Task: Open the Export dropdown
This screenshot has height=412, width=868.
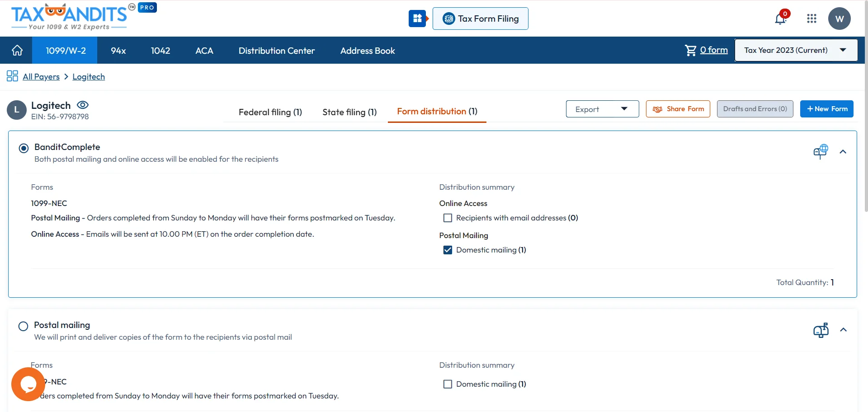Action: coord(602,109)
